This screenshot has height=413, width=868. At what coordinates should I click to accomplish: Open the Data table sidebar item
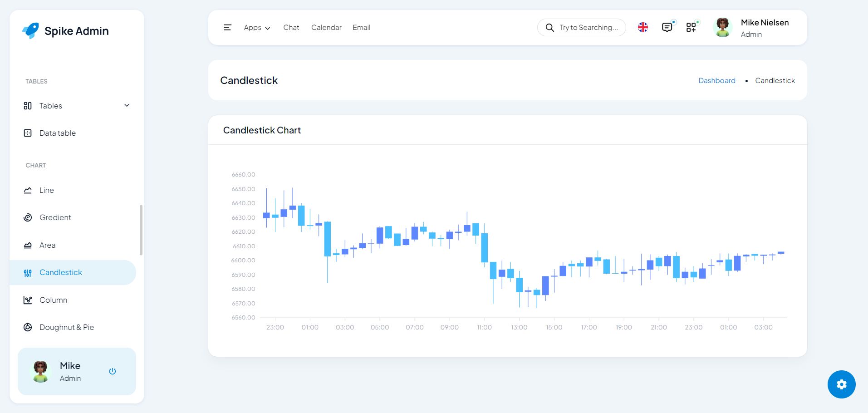point(57,133)
